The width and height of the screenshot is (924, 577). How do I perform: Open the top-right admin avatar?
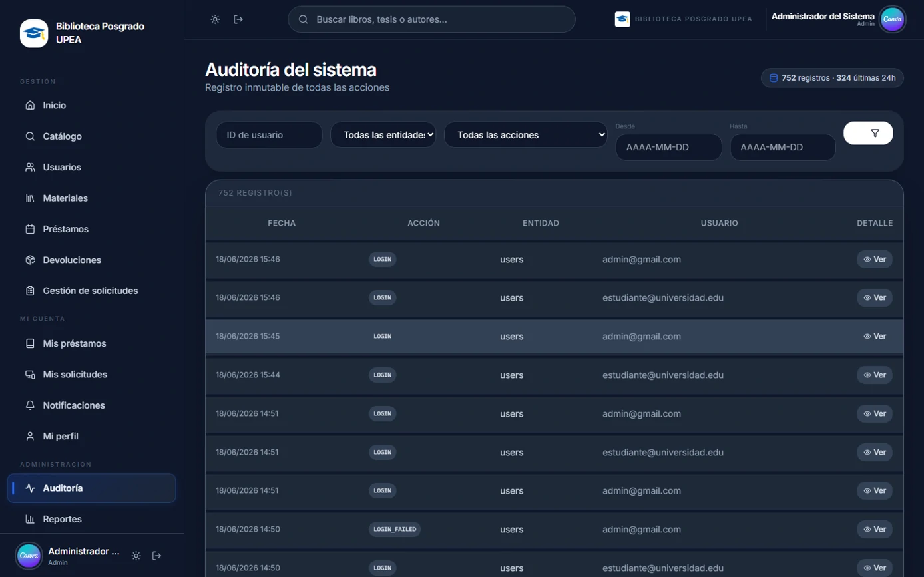[x=892, y=19]
